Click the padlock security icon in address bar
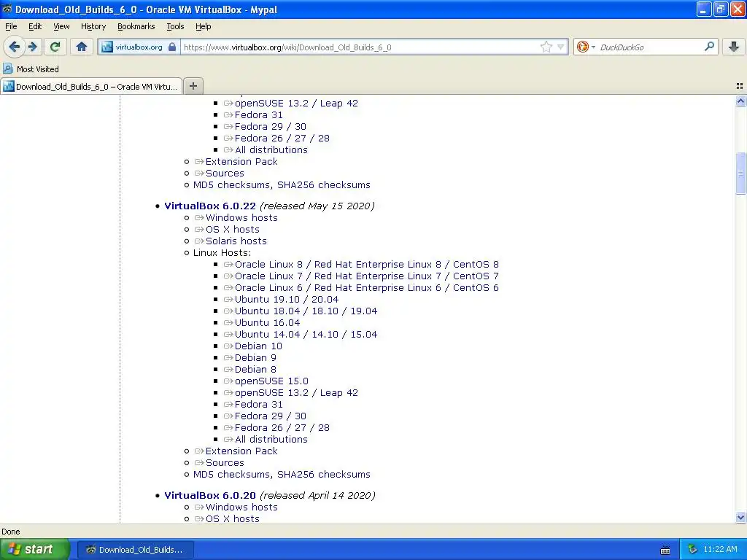747x560 pixels. pos(172,47)
